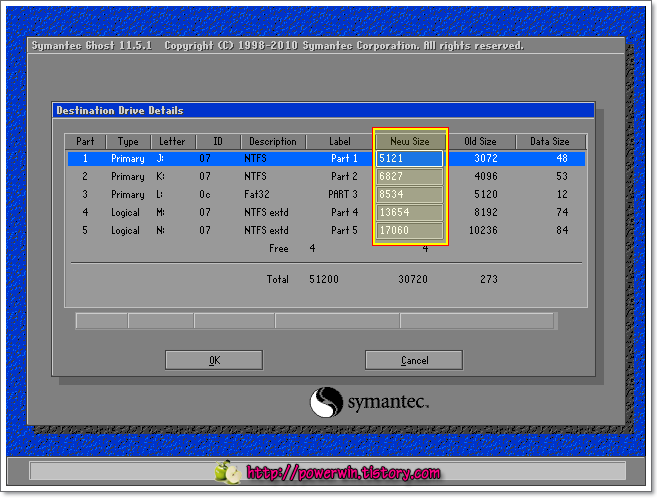Edit New Size field showing 6827
Image resolution: width=658 pixels, height=498 pixels.
409,176
